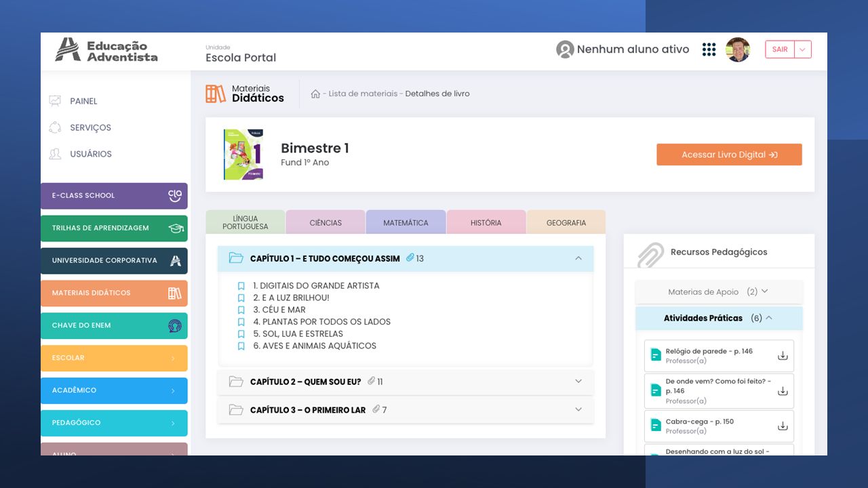Viewport: 868px width, 488px height.
Task: Click the Serviços icon in sidebar
Action: (55, 127)
